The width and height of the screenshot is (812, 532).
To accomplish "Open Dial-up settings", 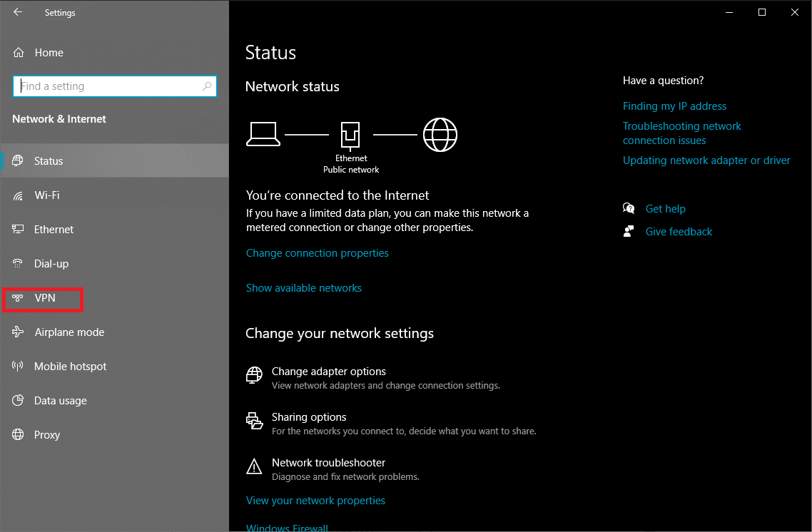I will 114,263.
